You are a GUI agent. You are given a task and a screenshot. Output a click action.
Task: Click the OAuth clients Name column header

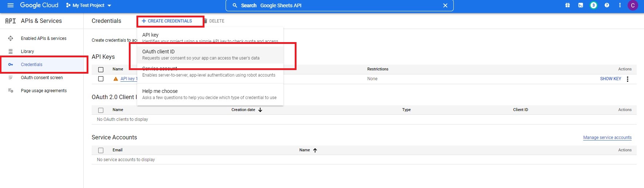(x=118, y=110)
